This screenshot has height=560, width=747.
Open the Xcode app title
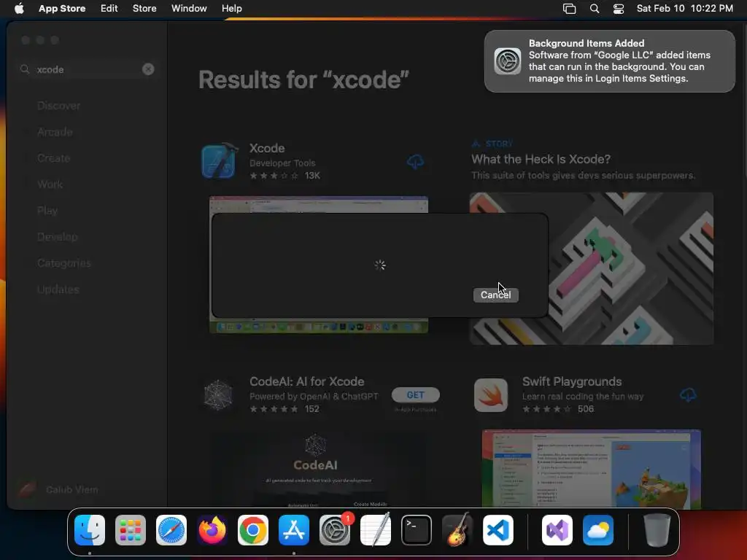coord(267,148)
